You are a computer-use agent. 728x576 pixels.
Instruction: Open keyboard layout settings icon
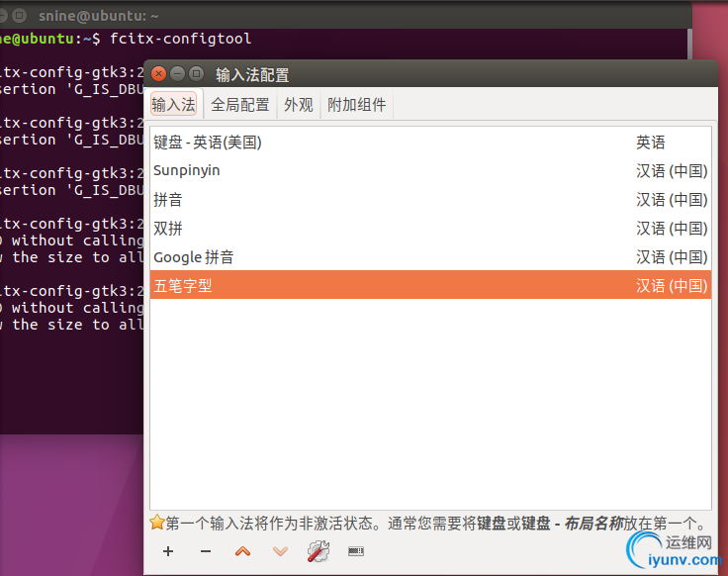click(356, 551)
